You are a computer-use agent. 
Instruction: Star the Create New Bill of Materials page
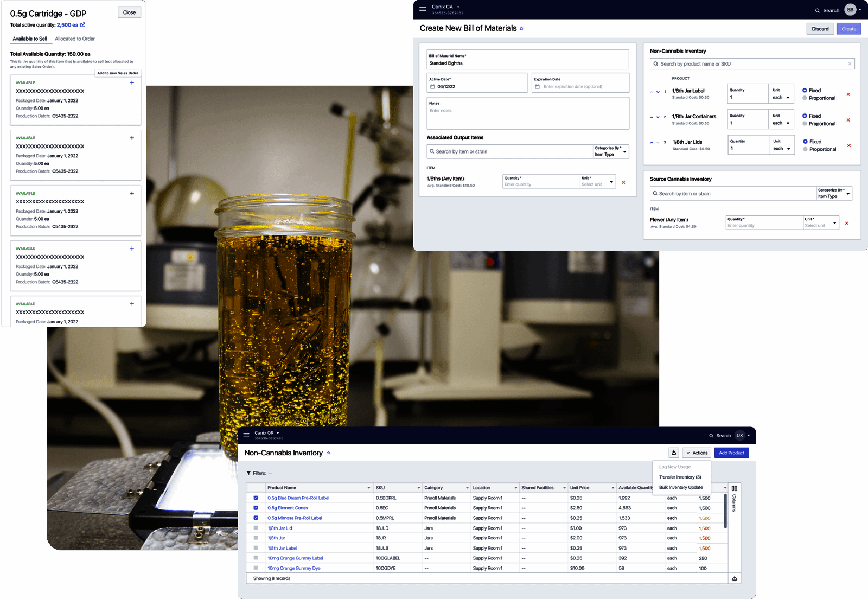point(521,28)
